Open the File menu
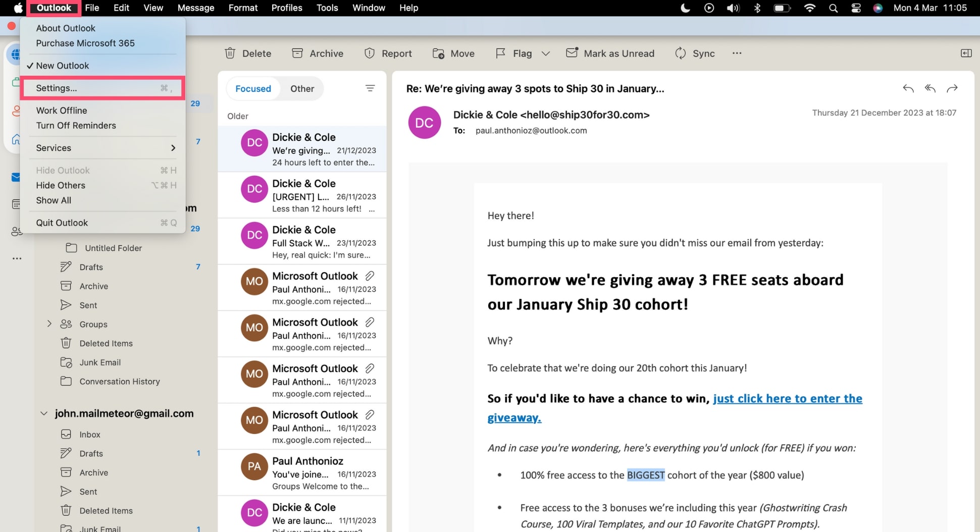The height and width of the screenshot is (532, 980). click(92, 8)
